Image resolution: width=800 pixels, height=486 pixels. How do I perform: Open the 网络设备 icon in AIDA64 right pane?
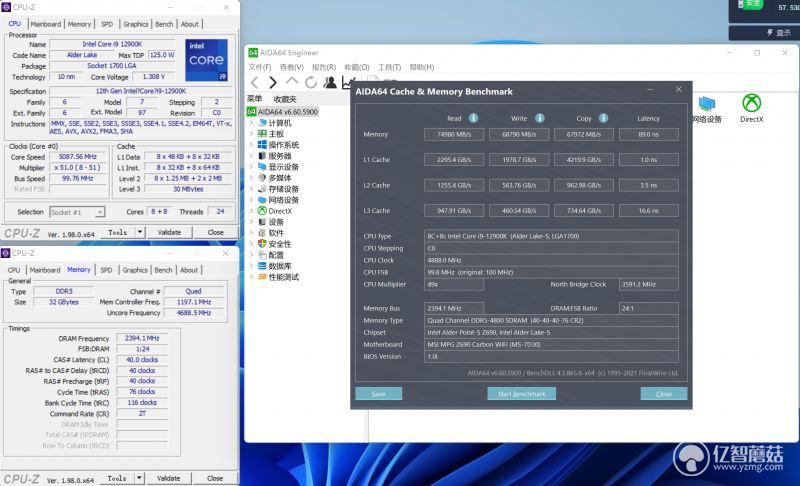tap(707, 108)
